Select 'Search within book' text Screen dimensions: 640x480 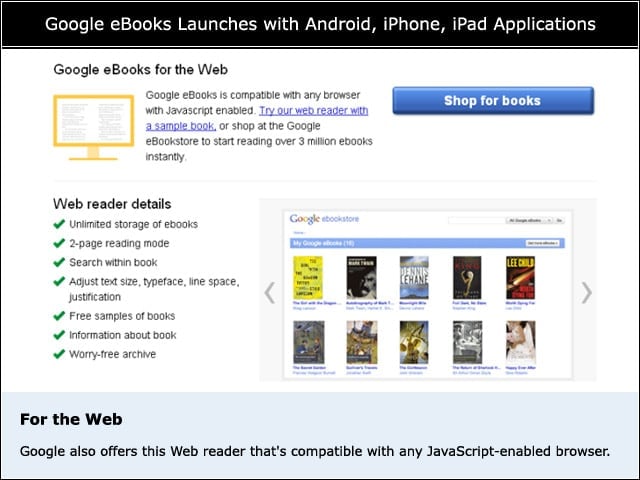point(113,262)
